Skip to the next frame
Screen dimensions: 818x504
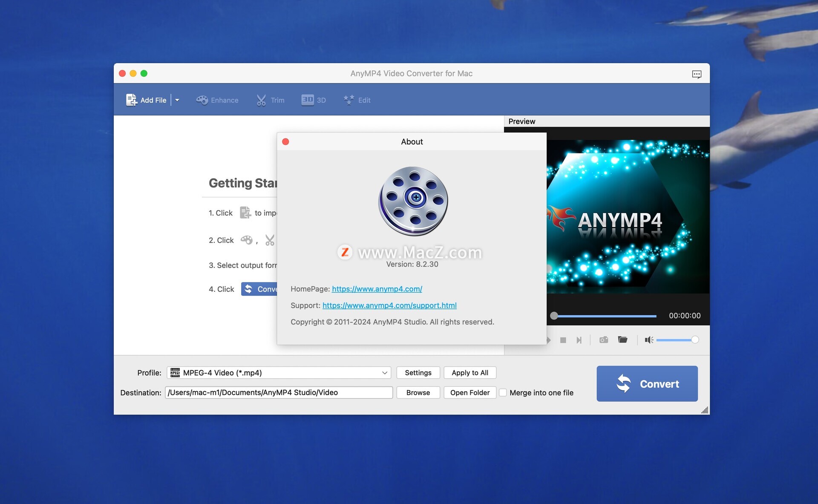click(x=579, y=340)
